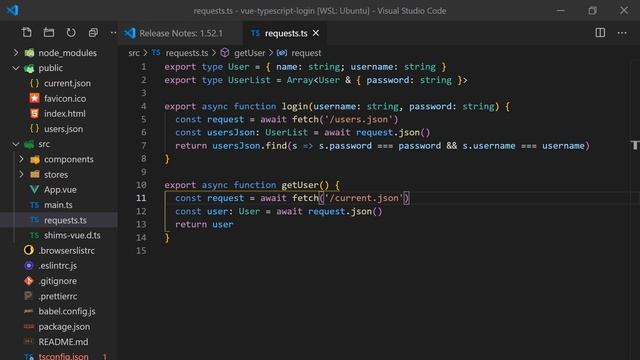Select the requests.ts editor tab

[286, 33]
